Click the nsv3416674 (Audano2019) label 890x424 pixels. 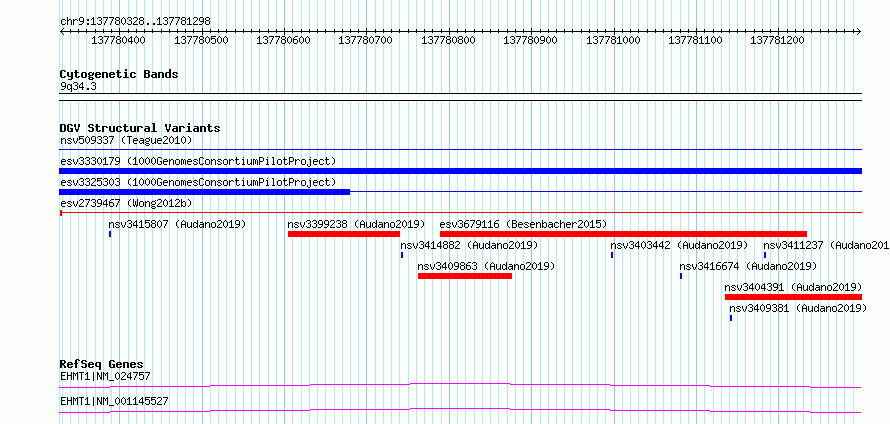point(748,266)
